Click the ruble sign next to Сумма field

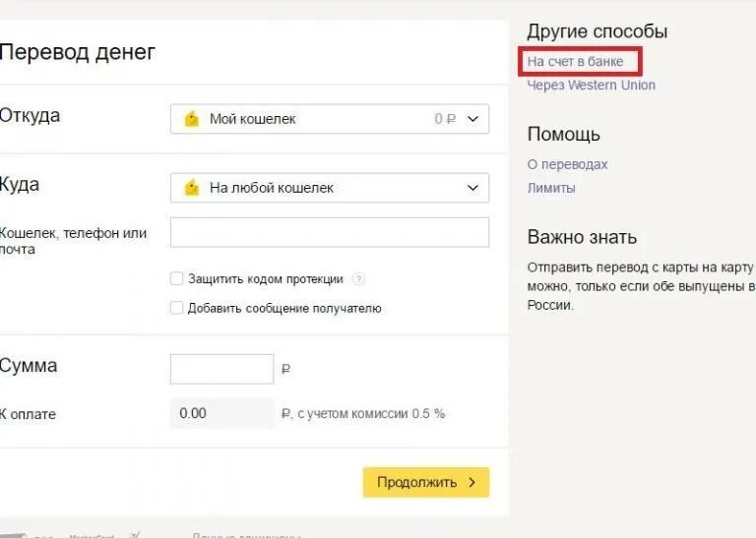285,370
